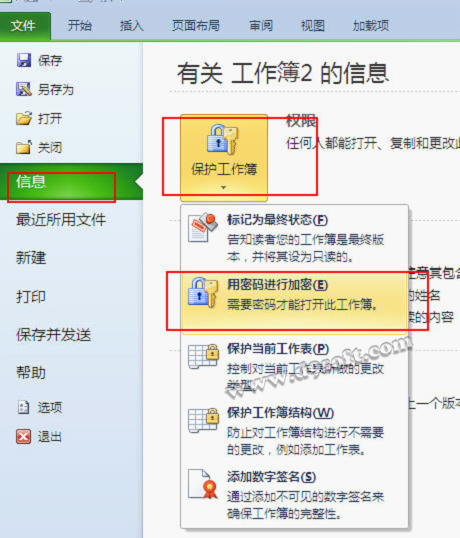Image resolution: width=460 pixels, height=538 pixels.
Task: Click the Options page icon
Action: pyautogui.click(x=23, y=407)
